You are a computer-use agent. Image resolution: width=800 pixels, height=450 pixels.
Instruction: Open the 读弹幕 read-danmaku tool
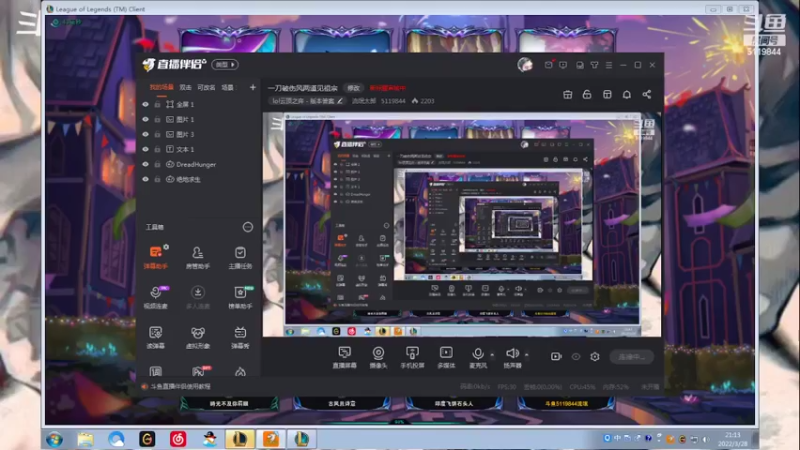(156, 337)
